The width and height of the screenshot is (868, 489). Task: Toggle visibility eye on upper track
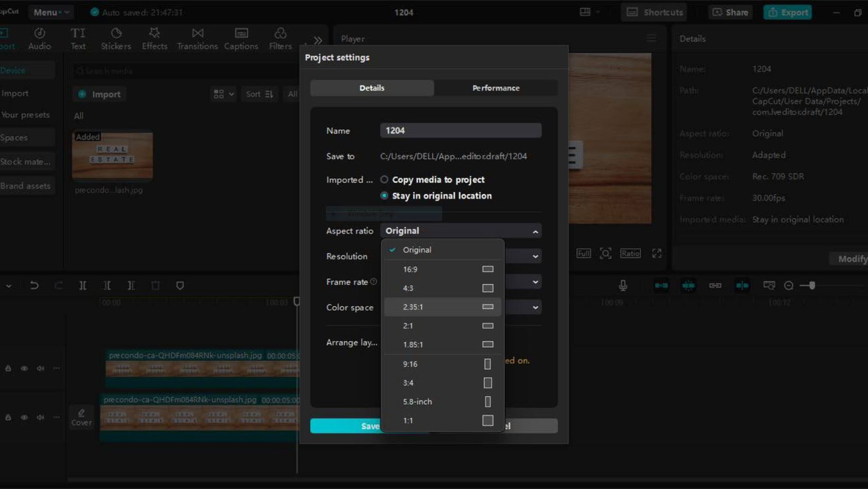24,368
